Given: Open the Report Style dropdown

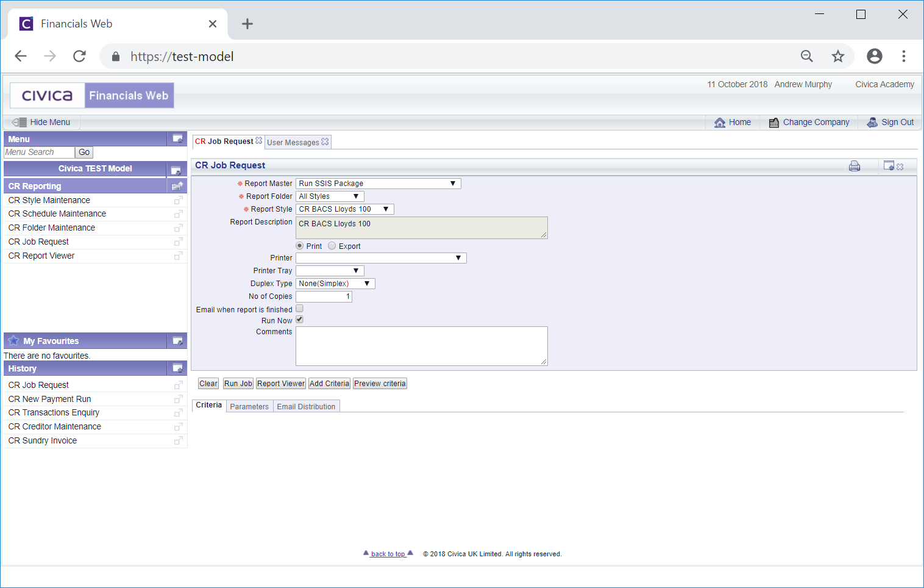Looking at the screenshot, I should [345, 209].
